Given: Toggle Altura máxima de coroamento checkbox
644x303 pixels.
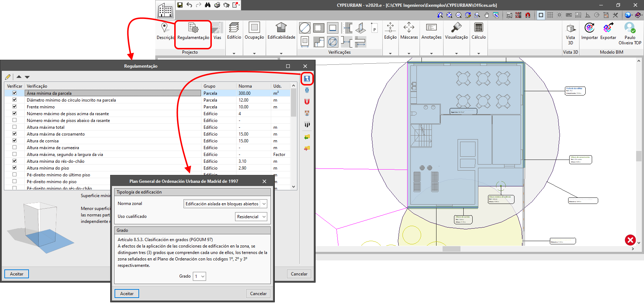Looking at the screenshot, I should (x=15, y=134).
